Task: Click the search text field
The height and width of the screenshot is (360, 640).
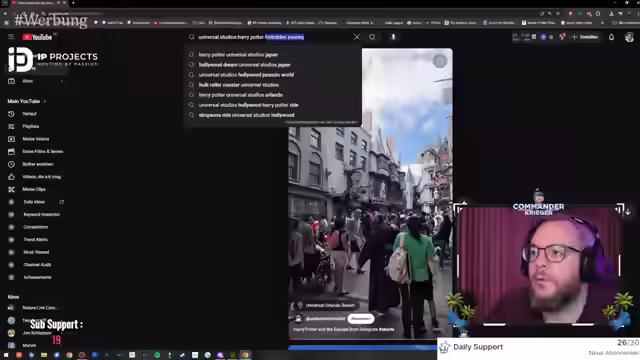Action: (271, 37)
